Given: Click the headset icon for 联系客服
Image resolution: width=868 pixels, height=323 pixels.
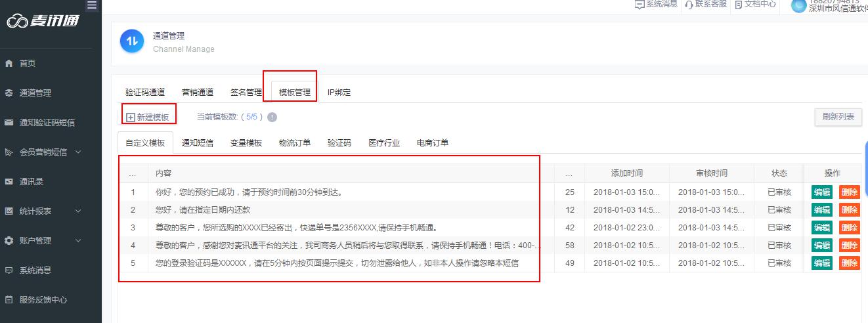Looking at the screenshot, I should tap(689, 5).
